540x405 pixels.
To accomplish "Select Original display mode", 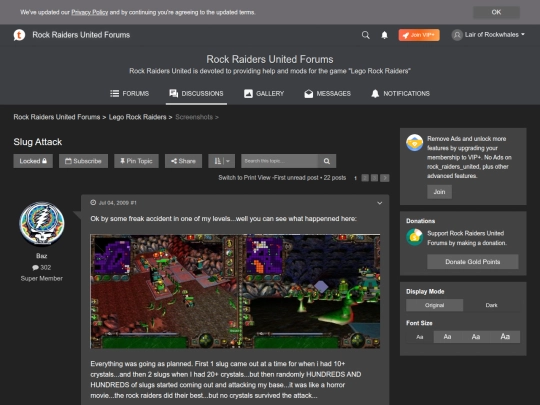I will [435, 305].
